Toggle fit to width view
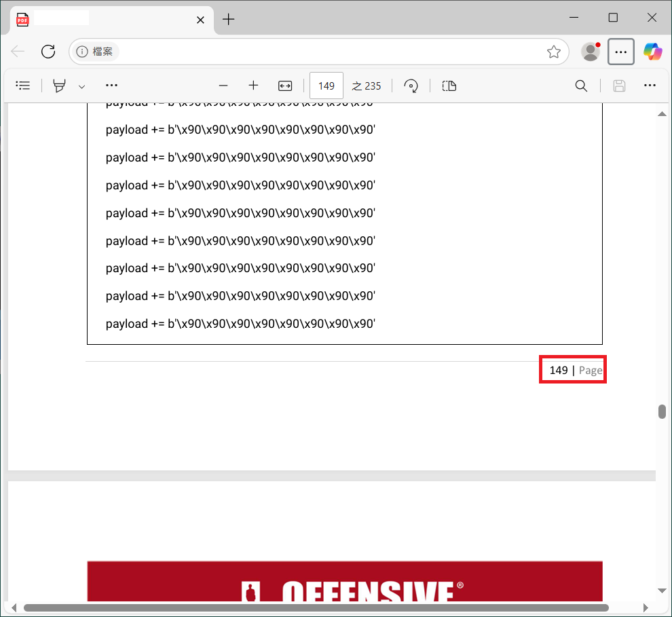This screenshot has height=617, width=672. click(x=285, y=86)
